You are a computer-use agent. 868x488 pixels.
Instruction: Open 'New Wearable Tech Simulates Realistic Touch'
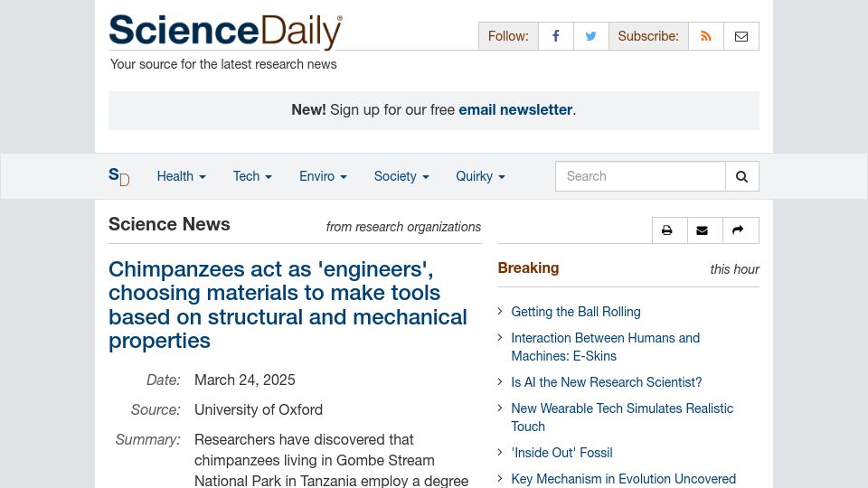coord(622,418)
